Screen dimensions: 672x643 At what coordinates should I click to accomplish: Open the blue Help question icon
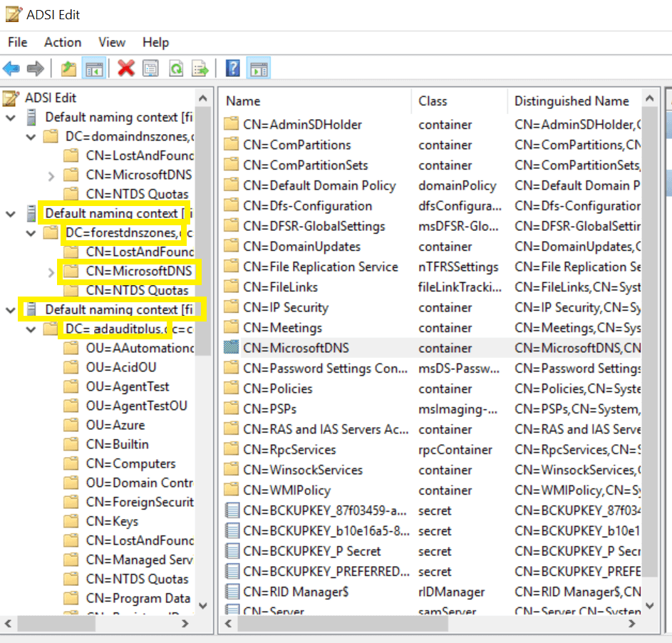(232, 68)
